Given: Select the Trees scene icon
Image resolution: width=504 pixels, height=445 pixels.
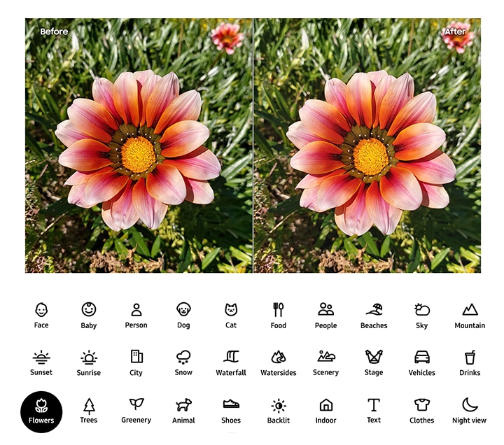Looking at the screenshot, I should [89, 406].
